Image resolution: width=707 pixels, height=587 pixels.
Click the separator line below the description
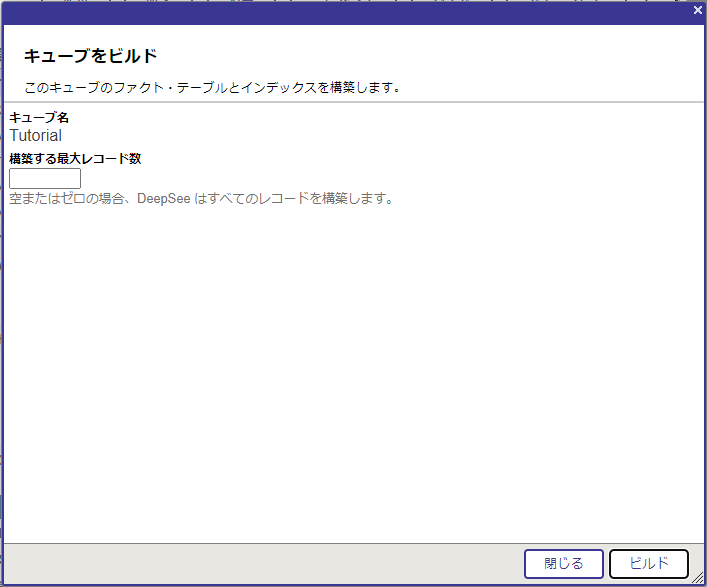(x=350, y=101)
